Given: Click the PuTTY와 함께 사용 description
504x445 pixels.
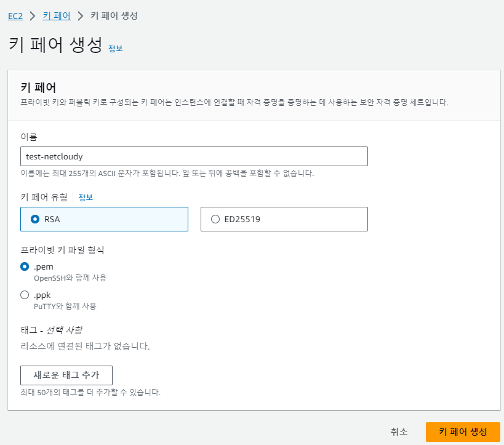Looking at the screenshot, I should click(x=65, y=306).
